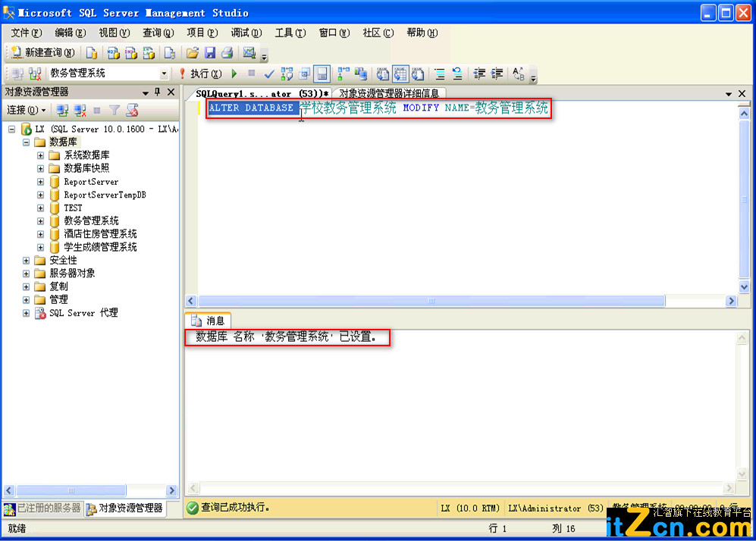Switch to 对象资源管理器 bottom tab
Screen dimensions: 756x541
click(x=125, y=508)
